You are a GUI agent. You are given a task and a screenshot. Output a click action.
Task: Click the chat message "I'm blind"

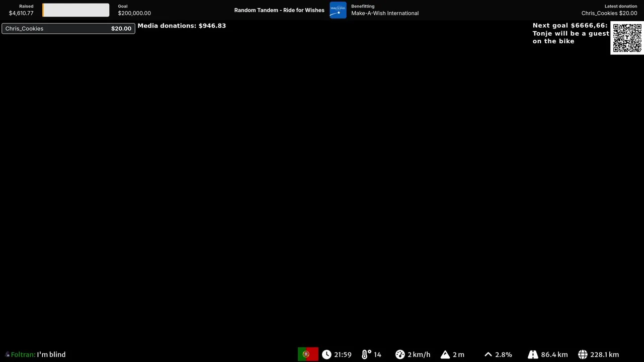point(51,354)
